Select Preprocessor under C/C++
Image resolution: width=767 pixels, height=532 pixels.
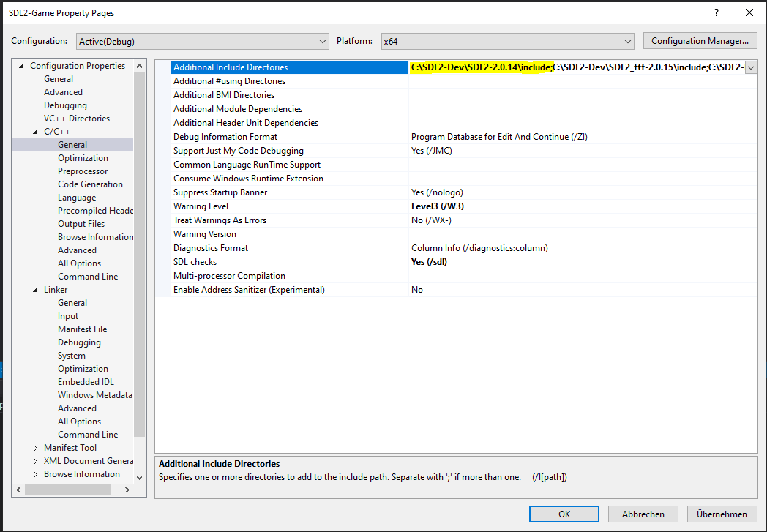pos(83,171)
